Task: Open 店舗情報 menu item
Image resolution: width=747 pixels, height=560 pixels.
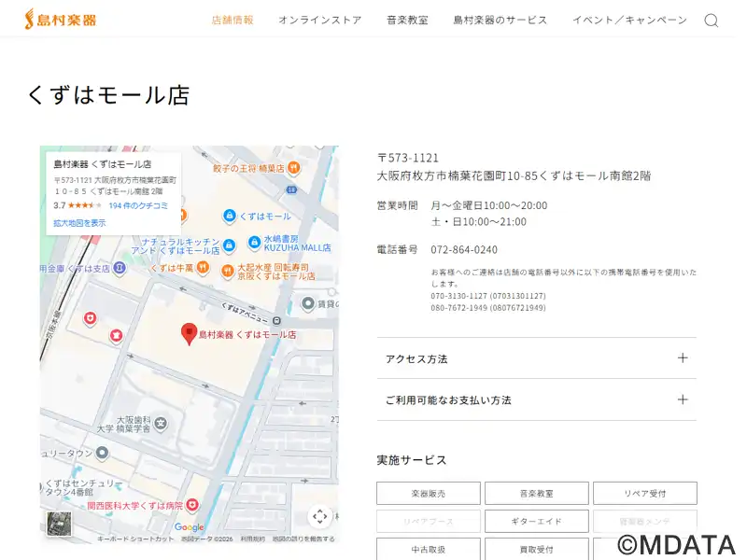Action: pyautogui.click(x=233, y=20)
